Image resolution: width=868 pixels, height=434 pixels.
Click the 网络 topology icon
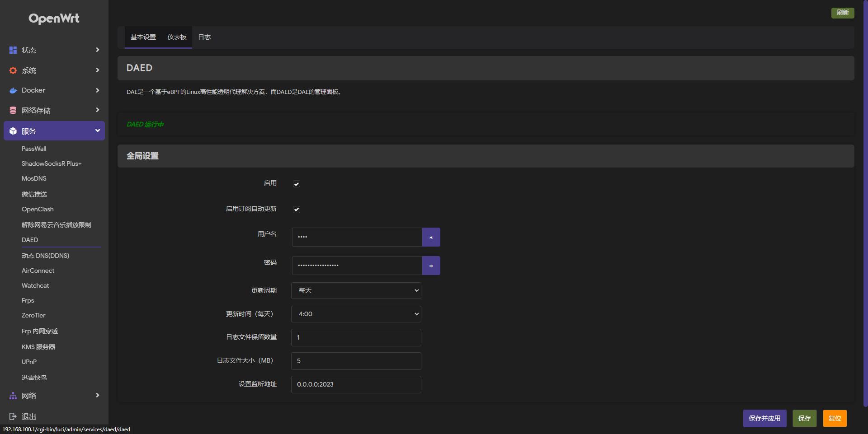(13, 396)
